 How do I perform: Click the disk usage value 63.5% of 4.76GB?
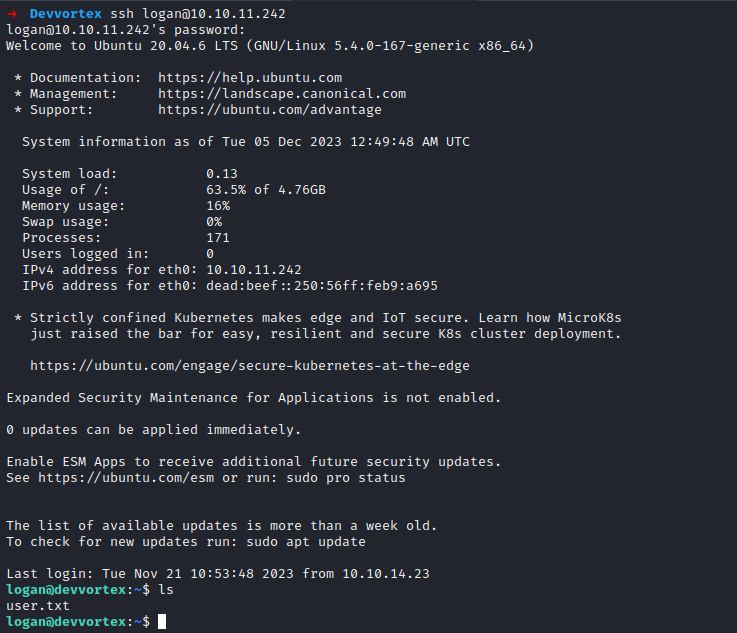[x=266, y=190]
